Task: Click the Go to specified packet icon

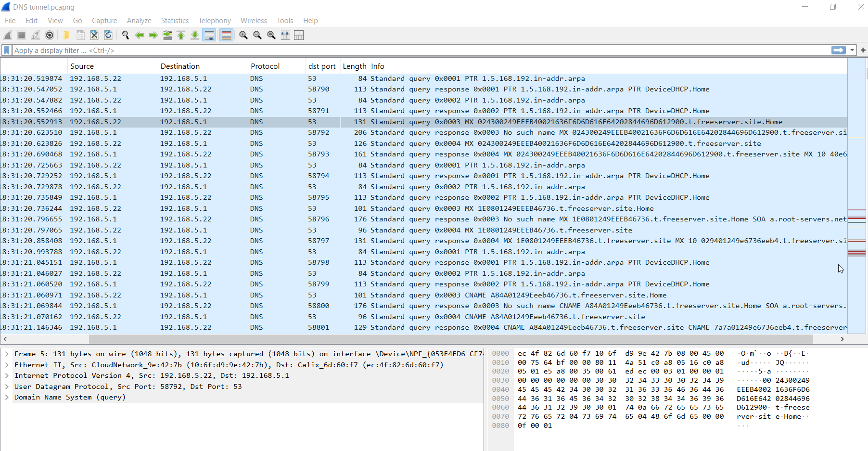Action: pos(167,35)
